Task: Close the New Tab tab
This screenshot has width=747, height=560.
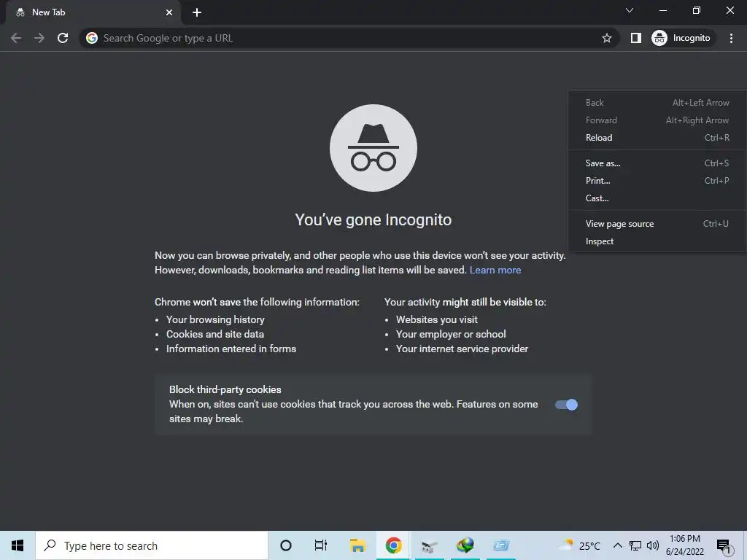Action: pyautogui.click(x=169, y=12)
